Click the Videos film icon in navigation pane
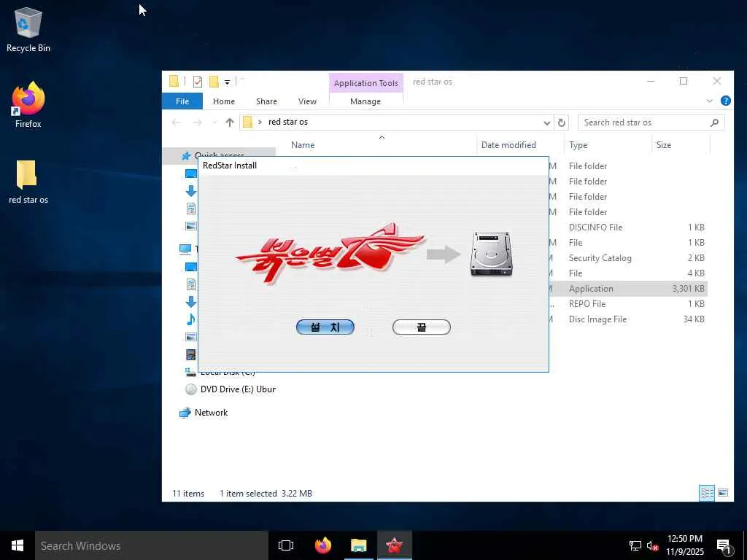Viewport: 747px width, 560px height. pos(190,354)
